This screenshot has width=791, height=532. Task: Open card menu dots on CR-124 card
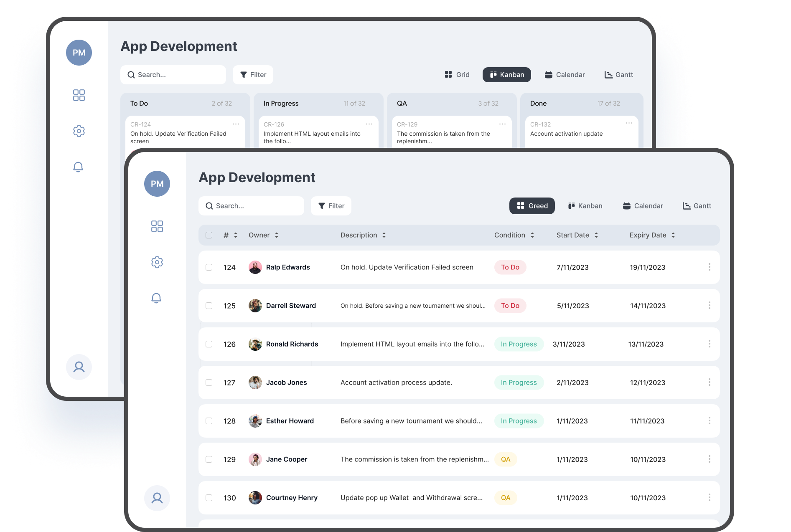coord(236,124)
